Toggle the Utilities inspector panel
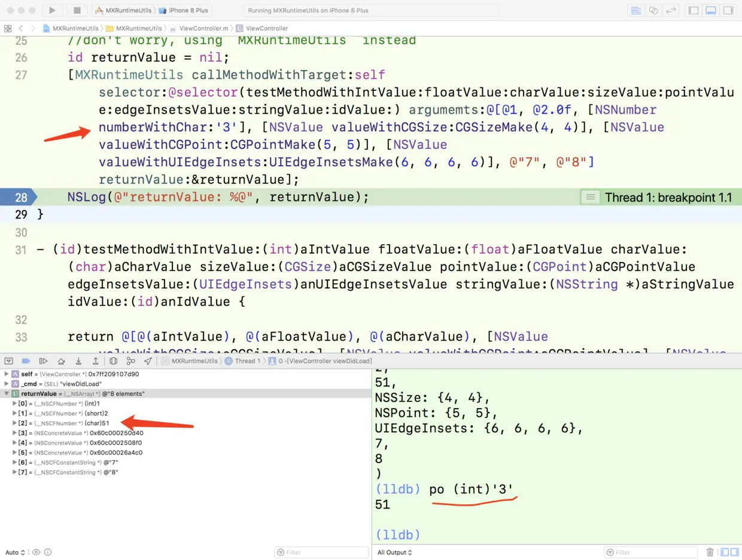The width and height of the screenshot is (742, 560). [728, 10]
